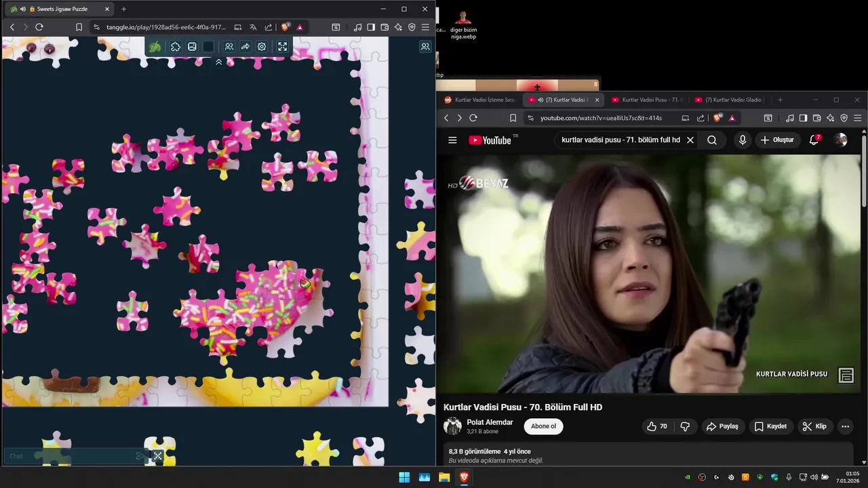Open the players icon in puzzle toolbar
The height and width of the screenshot is (488, 868).
[x=229, y=47]
